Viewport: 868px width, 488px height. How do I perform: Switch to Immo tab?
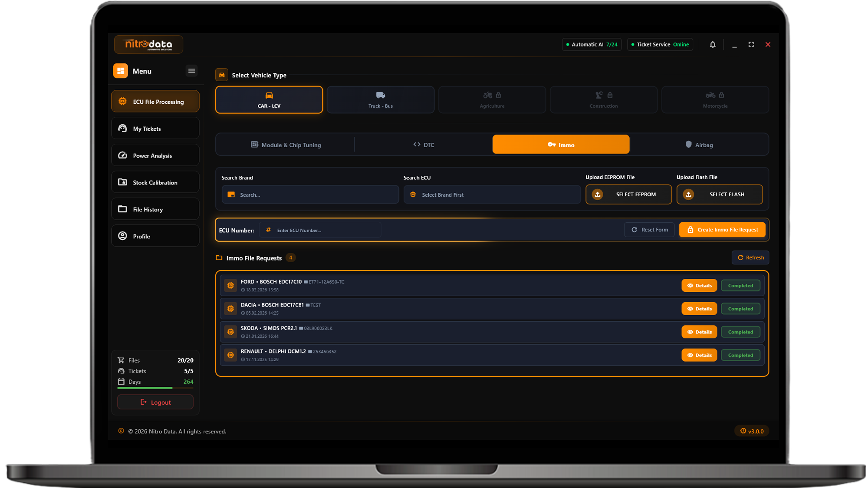tap(561, 145)
